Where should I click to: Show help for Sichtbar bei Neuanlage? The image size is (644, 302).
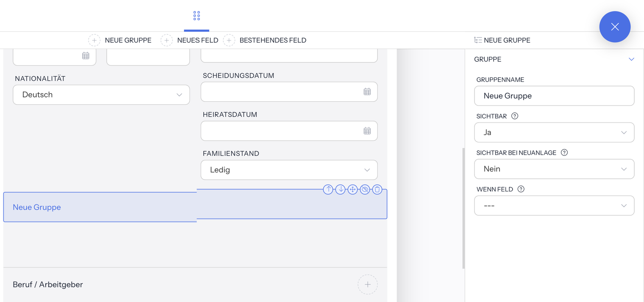click(564, 152)
